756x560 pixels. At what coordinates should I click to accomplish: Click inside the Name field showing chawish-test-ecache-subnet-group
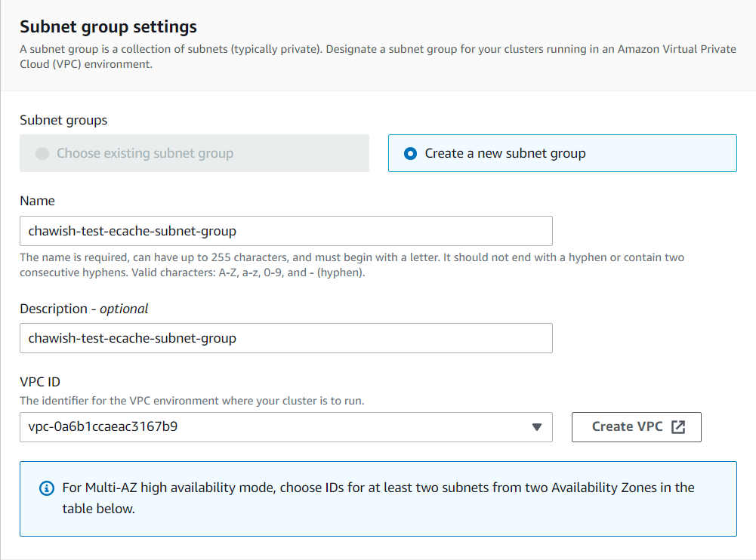(285, 231)
